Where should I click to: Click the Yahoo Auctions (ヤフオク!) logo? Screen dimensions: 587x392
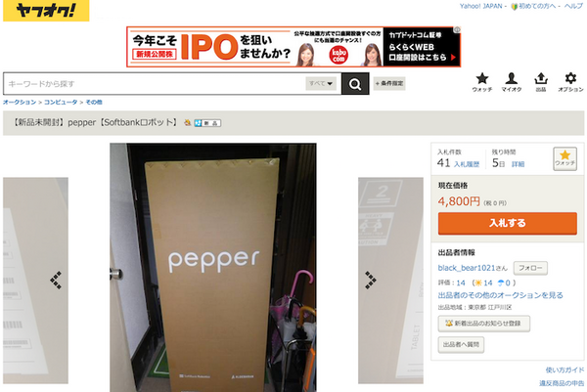click(46, 11)
